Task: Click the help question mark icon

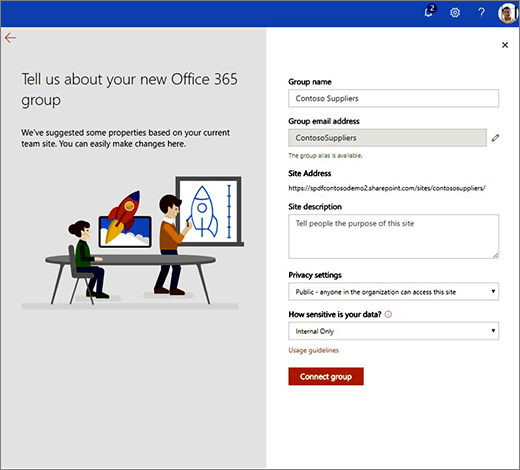Action: 481,13
